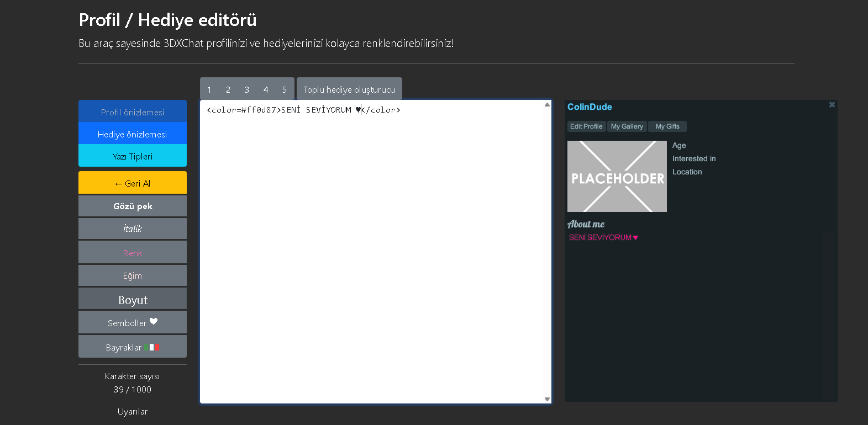
Task: Click the About me heading
Action: (x=586, y=224)
